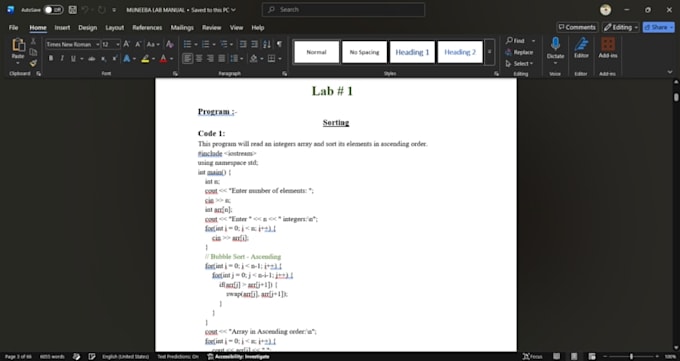Image resolution: width=680 pixels, height=361 pixels.
Task: Apply the Heading 1 style
Action: pos(412,52)
